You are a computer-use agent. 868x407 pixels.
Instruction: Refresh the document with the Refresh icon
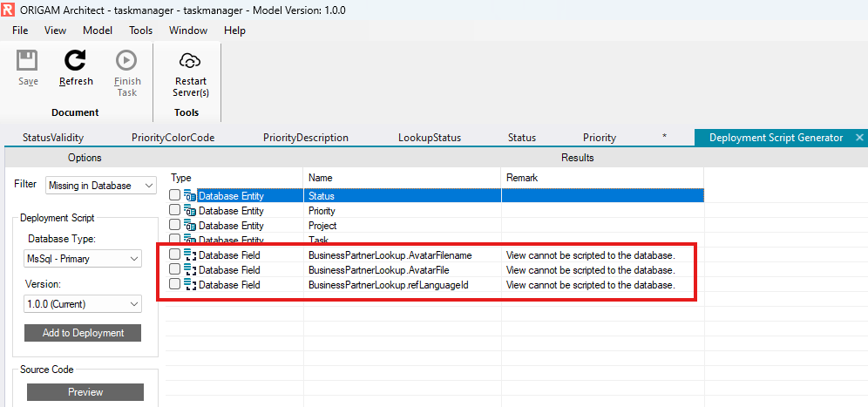[75, 60]
